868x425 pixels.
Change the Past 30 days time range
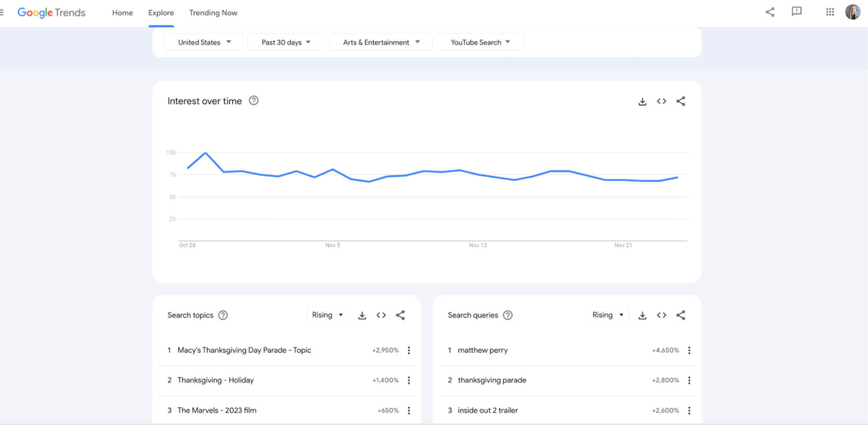(x=286, y=42)
